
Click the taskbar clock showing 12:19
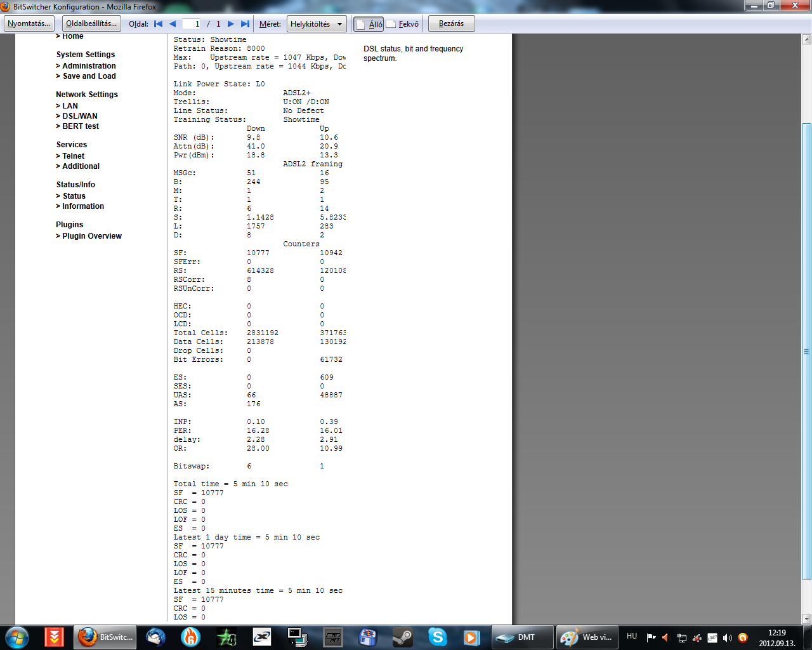[777, 637]
